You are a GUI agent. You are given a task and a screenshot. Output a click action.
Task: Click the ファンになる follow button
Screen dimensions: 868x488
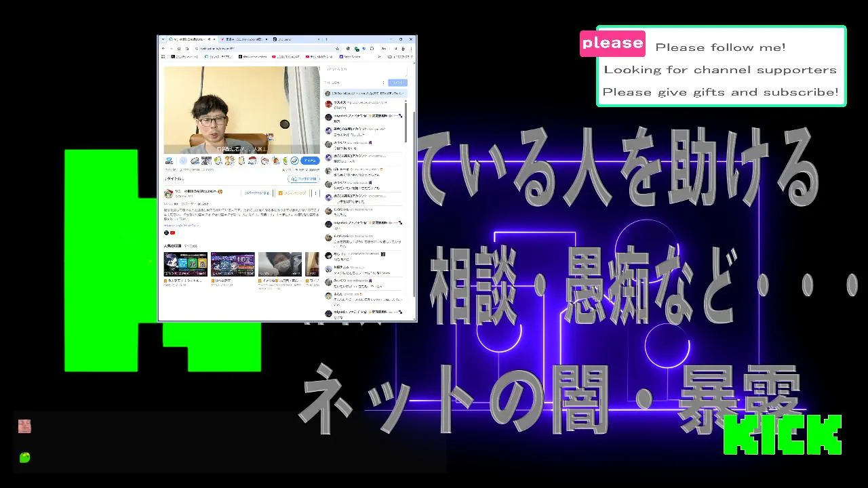click(x=304, y=179)
